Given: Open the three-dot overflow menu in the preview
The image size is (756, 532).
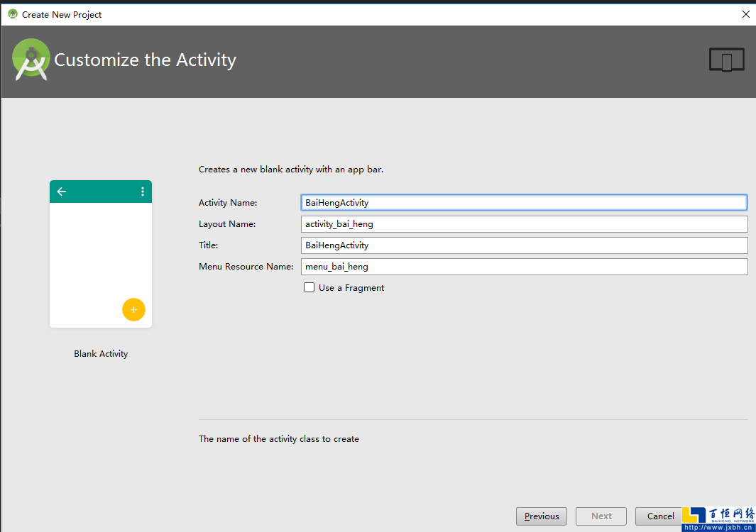Looking at the screenshot, I should click(143, 192).
